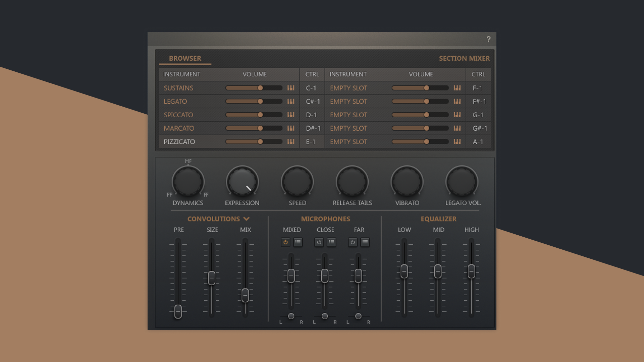Select the EMPTY SLOT assigned to G-1
644x362 pixels.
tap(348, 115)
